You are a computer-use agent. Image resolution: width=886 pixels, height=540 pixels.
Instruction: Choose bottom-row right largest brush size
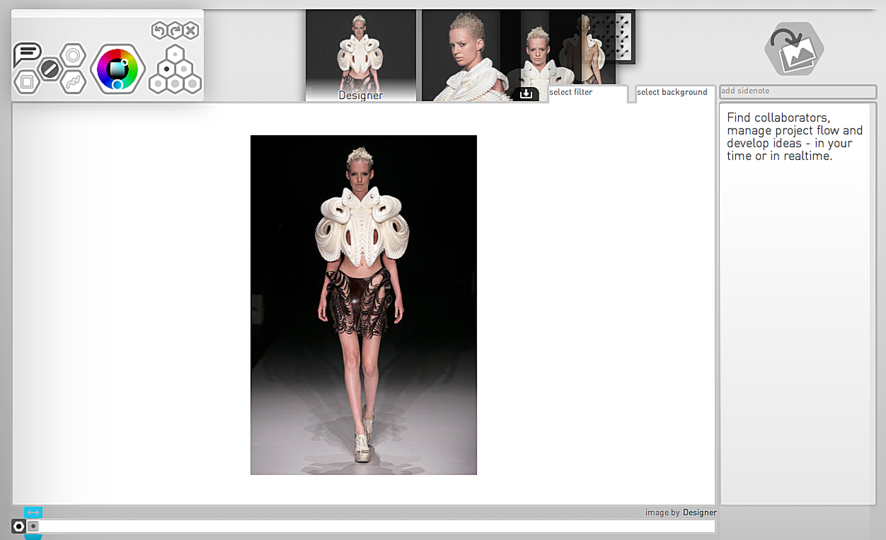point(192,84)
